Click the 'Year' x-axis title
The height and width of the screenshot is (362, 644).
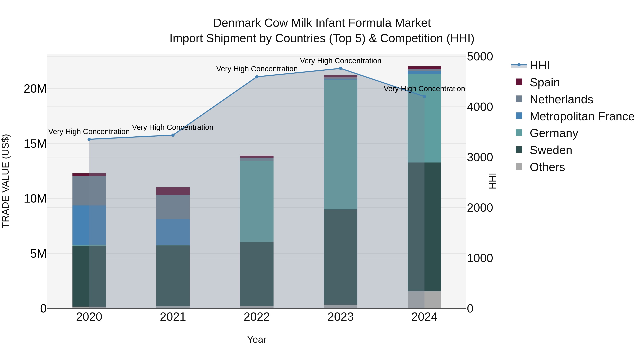point(257,339)
